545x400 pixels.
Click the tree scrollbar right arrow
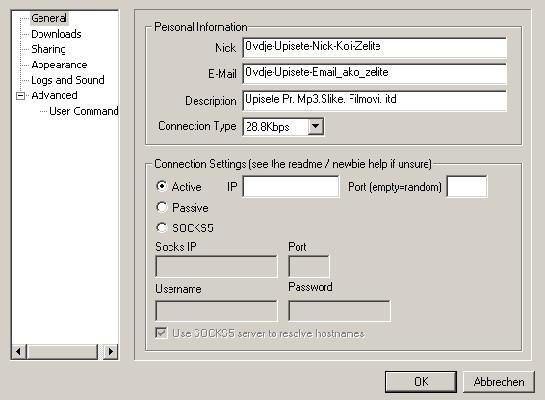(111, 352)
